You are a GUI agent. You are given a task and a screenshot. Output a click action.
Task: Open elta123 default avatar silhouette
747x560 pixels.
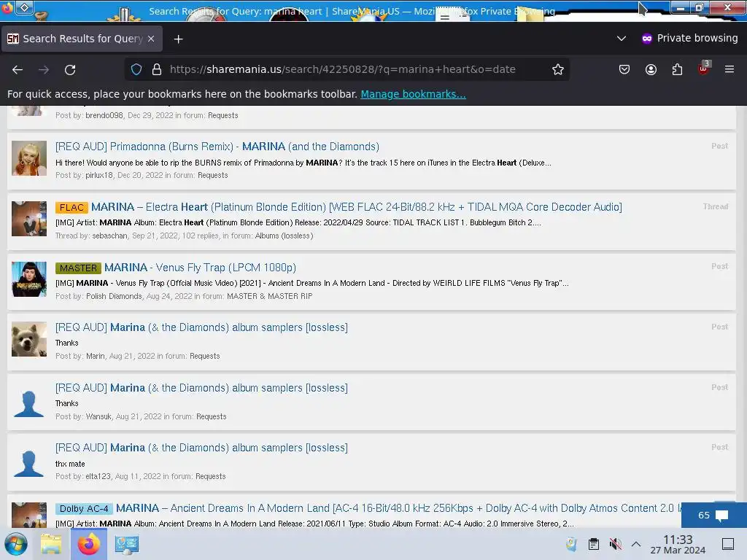pyautogui.click(x=29, y=463)
